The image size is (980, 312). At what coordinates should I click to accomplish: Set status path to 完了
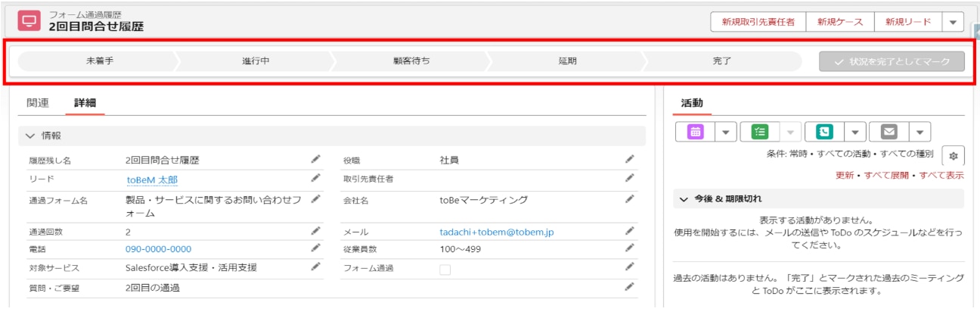[x=722, y=61]
